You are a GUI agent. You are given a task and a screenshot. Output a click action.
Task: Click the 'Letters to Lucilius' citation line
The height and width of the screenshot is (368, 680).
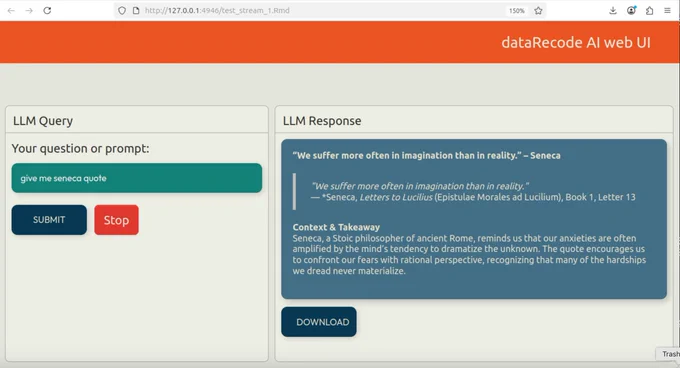(473, 197)
